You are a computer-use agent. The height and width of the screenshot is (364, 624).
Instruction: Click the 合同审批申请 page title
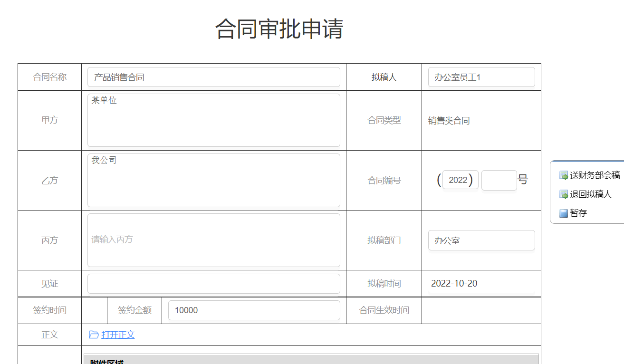[279, 29]
